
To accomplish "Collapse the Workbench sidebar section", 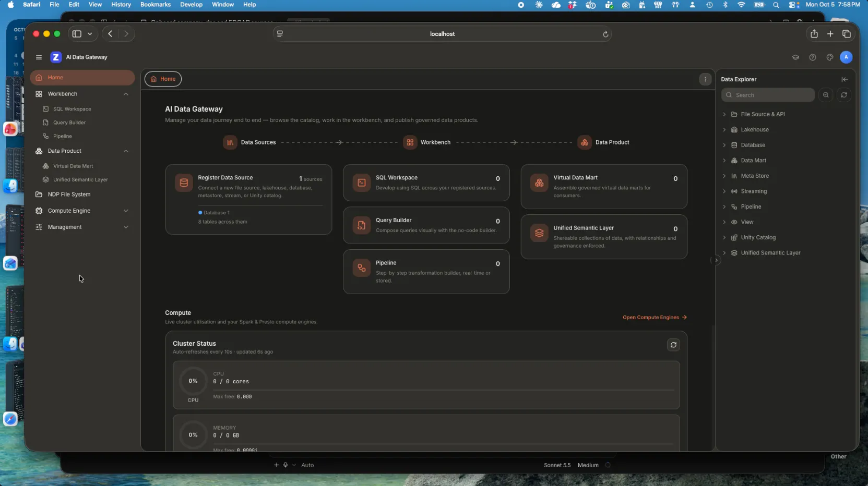I will pyautogui.click(x=126, y=94).
